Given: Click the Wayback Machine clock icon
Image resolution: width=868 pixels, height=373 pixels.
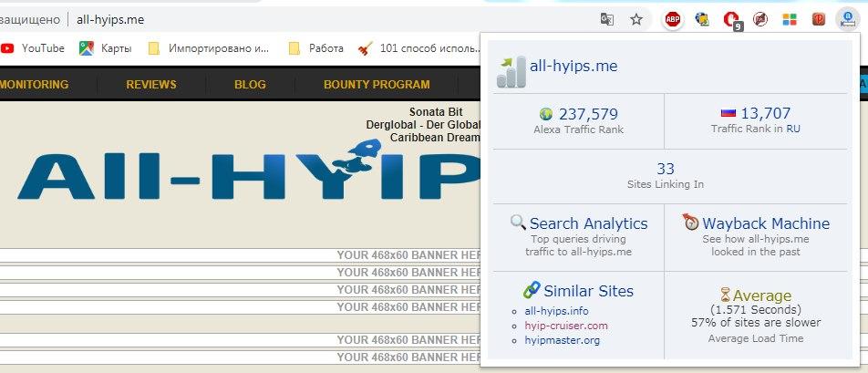Looking at the screenshot, I should tap(690, 222).
